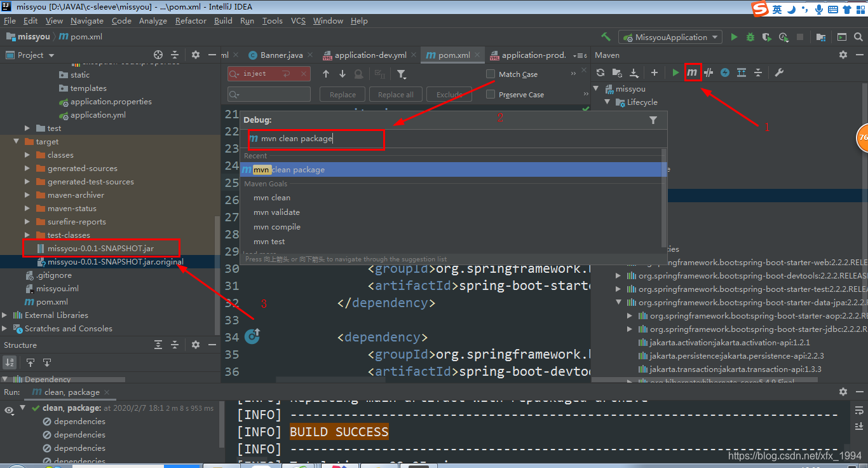The height and width of the screenshot is (468, 868).
Task: Open Maven panel gear options
Action: point(843,55)
